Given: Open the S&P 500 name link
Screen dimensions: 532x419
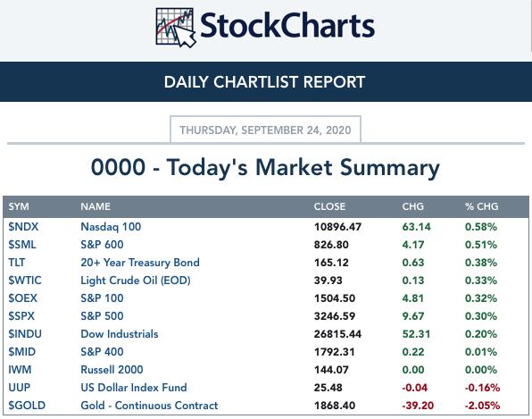Looking at the screenshot, I should pos(102,316).
